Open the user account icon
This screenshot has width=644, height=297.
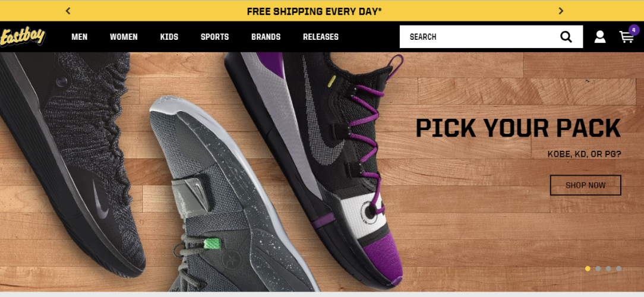(x=599, y=37)
